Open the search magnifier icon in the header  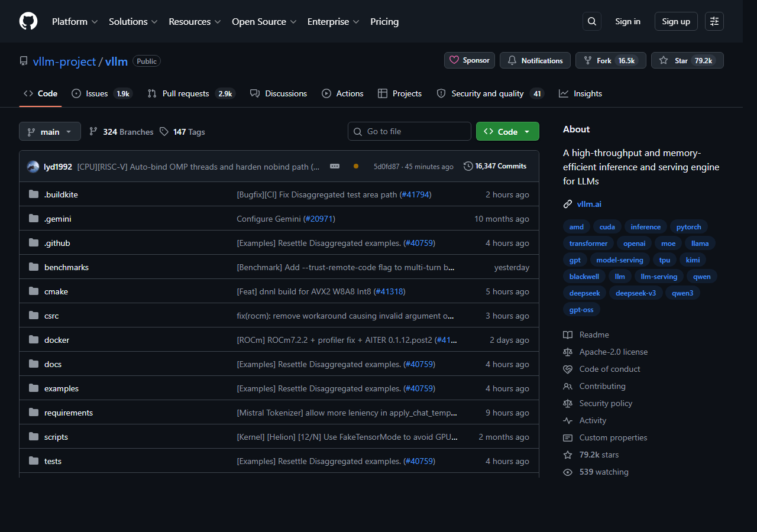(592, 21)
